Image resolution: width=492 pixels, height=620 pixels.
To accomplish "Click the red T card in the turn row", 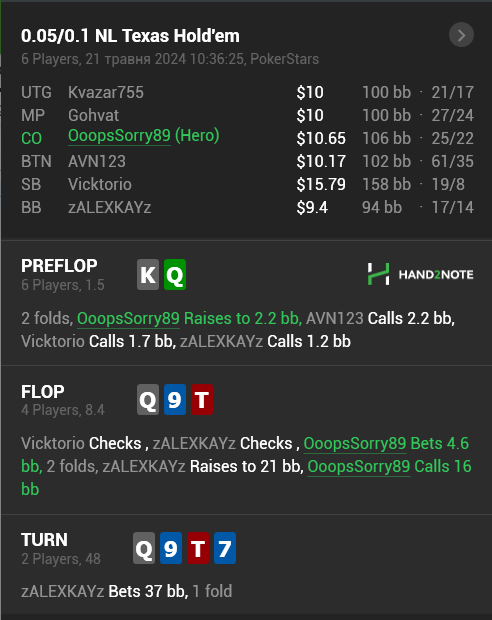I will (x=198, y=548).
